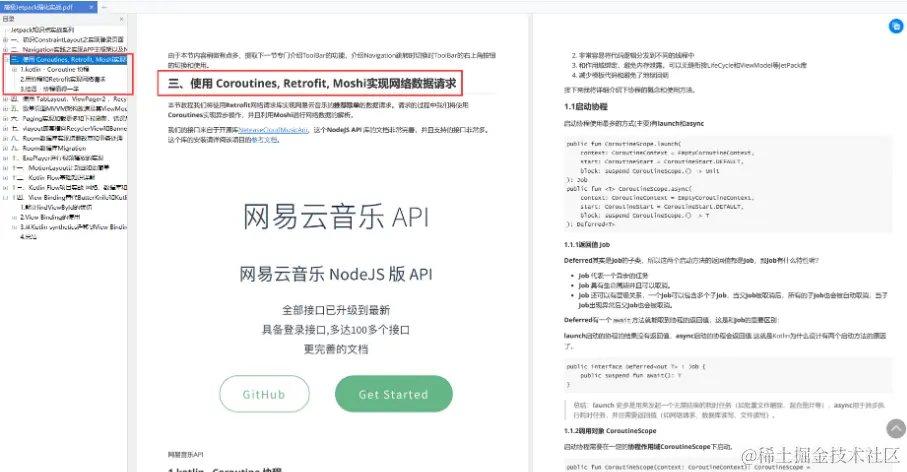Click the 全部接口已升级到最新 line
Screen dimensions: 907x472
click(336, 310)
